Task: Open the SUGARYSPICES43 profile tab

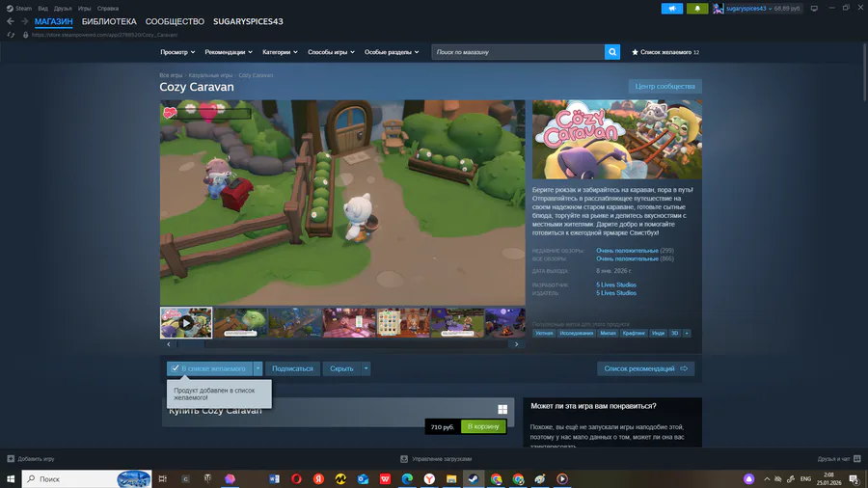Action: [248, 21]
